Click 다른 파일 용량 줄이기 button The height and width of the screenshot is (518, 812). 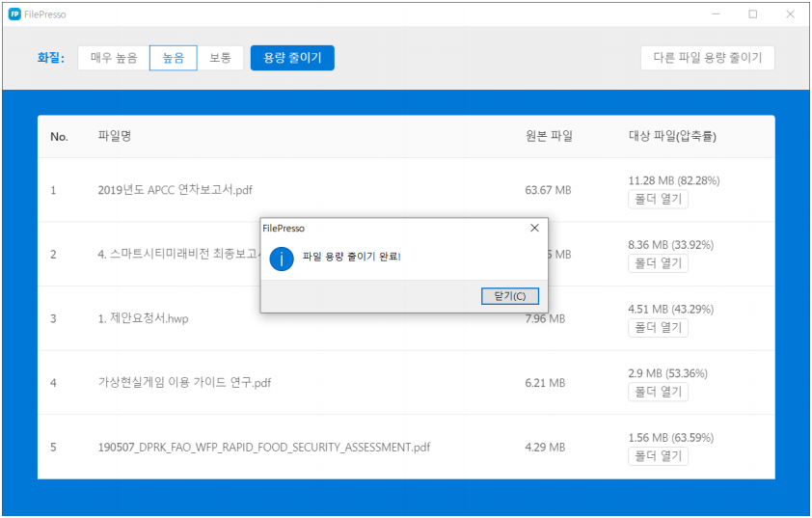tap(707, 58)
